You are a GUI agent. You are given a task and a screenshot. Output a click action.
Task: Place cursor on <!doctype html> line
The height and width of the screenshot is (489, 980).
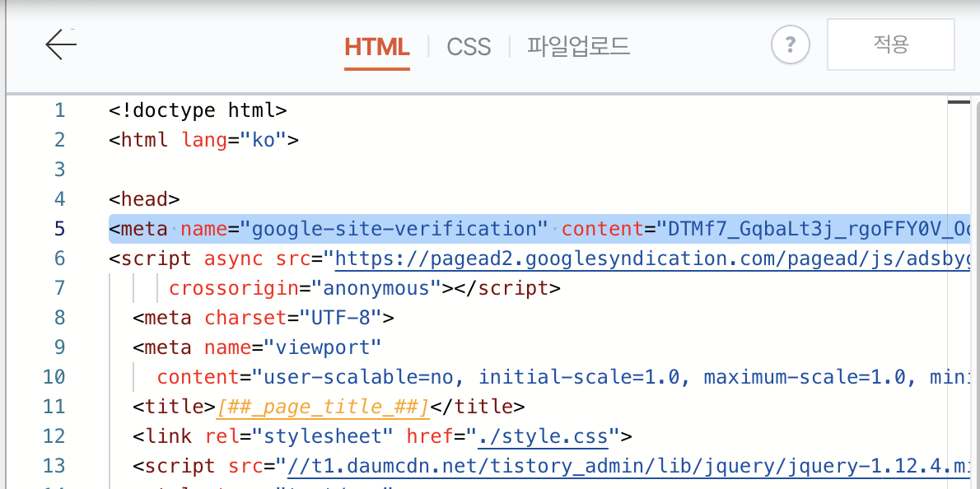click(x=198, y=111)
